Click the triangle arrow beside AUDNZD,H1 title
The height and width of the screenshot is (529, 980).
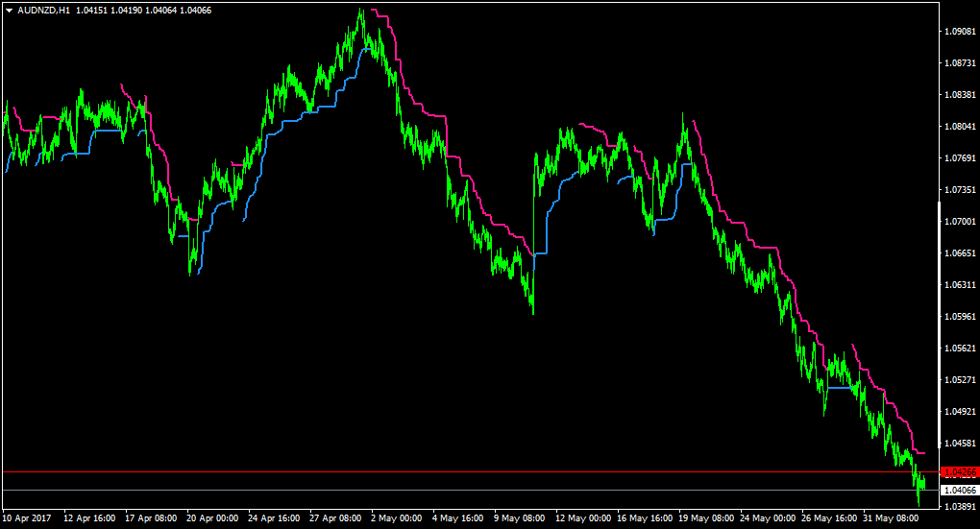10,11
